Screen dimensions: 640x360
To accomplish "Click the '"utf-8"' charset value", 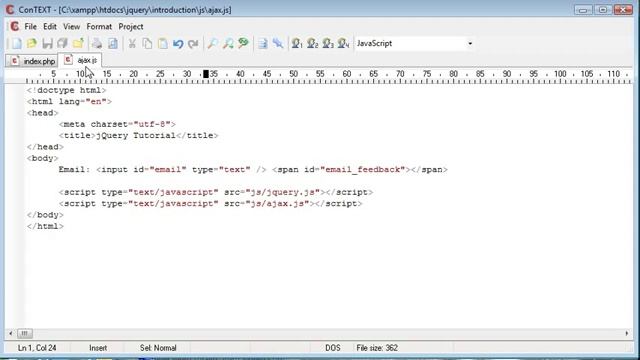I will pyautogui.click(x=152, y=124).
